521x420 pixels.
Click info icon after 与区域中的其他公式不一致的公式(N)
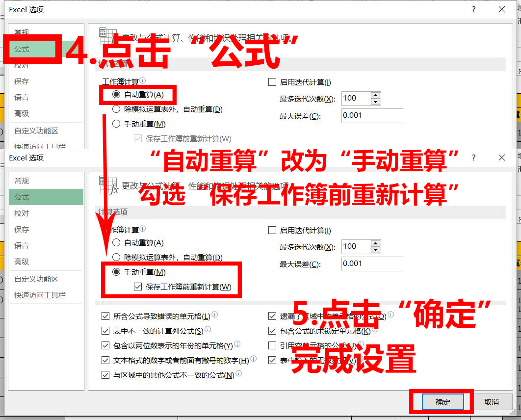[x=238, y=373]
